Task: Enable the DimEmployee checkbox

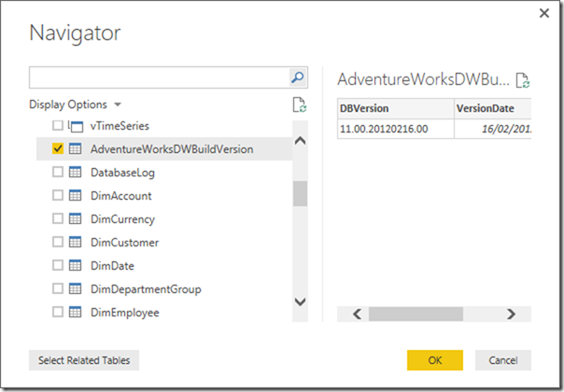Action: tap(58, 312)
